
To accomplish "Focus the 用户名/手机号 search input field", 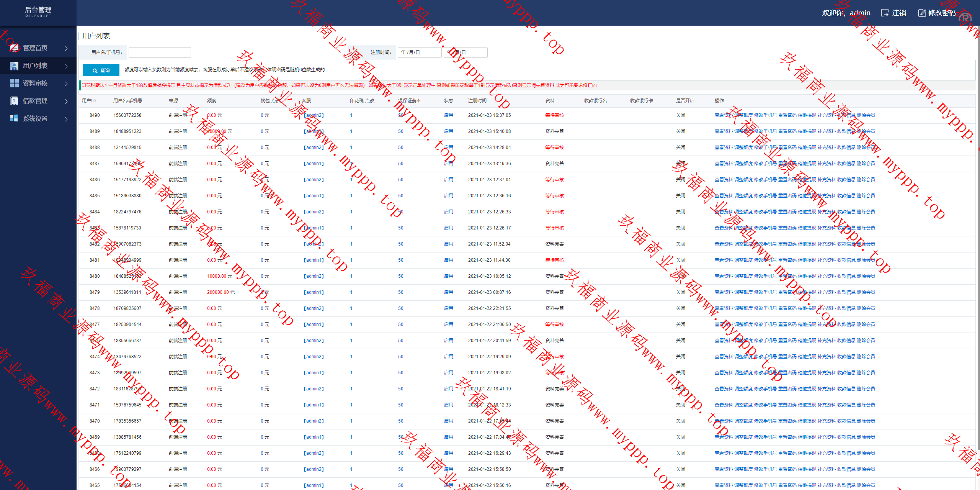I will coord(160,52).
